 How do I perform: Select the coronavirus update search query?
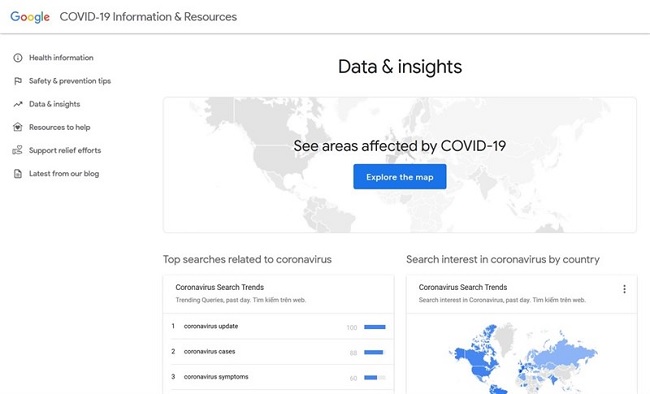point(211,326)
